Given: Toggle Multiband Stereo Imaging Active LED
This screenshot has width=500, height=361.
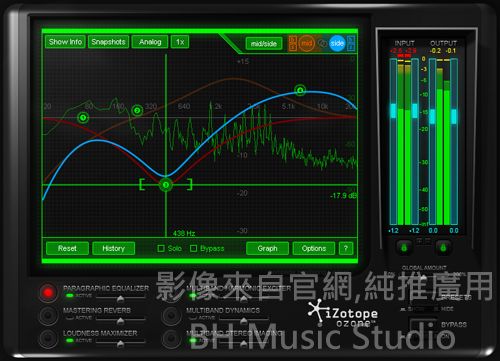Looking at the screenshot, I should (x=193, y=340).
